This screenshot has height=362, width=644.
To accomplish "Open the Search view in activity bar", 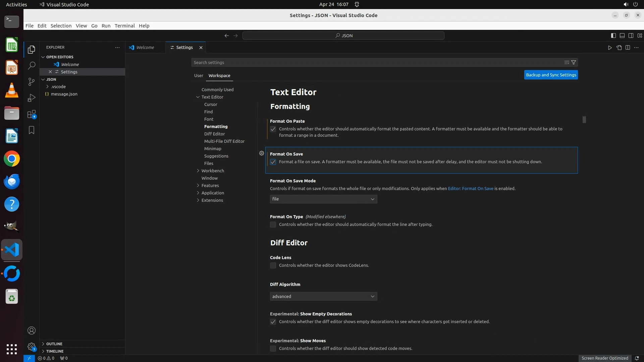I will pos(32,66).
